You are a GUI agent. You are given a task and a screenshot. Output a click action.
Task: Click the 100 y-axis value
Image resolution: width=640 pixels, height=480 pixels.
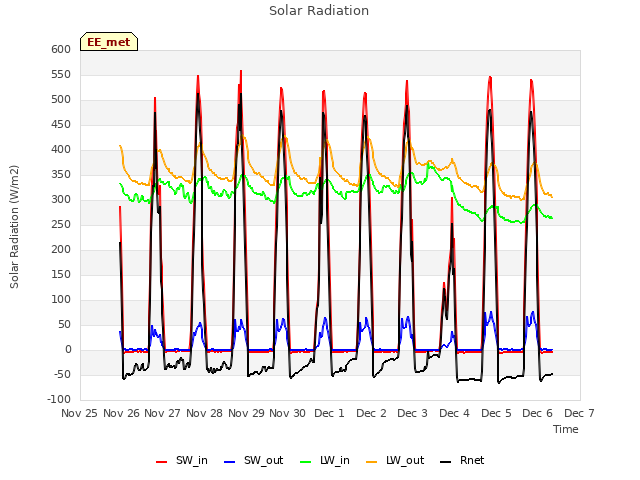click(x=61, y=300)
